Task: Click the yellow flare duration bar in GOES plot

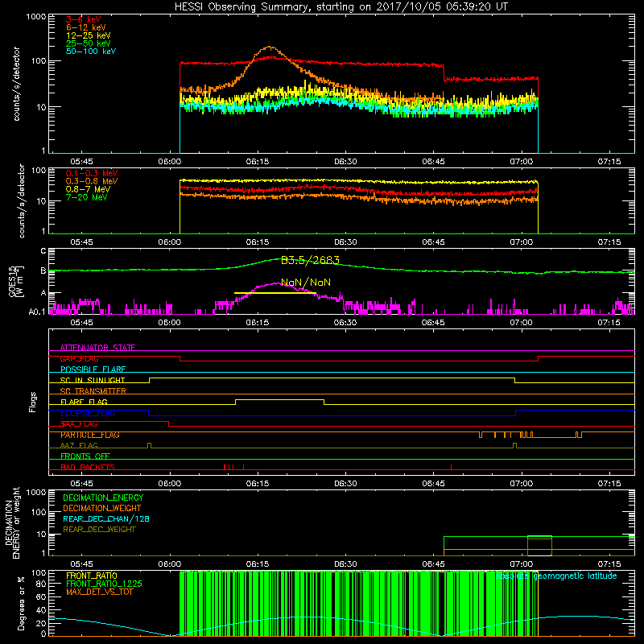Action: [275, 293]
